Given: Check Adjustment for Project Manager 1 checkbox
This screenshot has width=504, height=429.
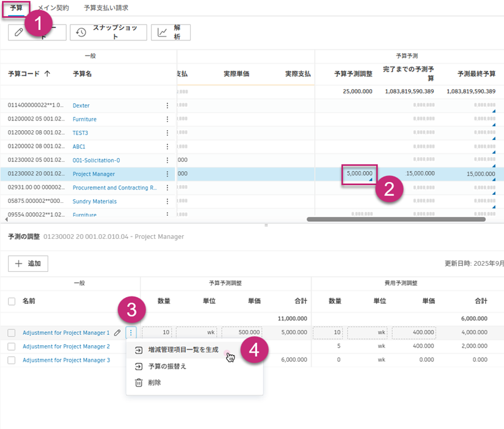Looking at the screenshot, I should coord(12,333).
